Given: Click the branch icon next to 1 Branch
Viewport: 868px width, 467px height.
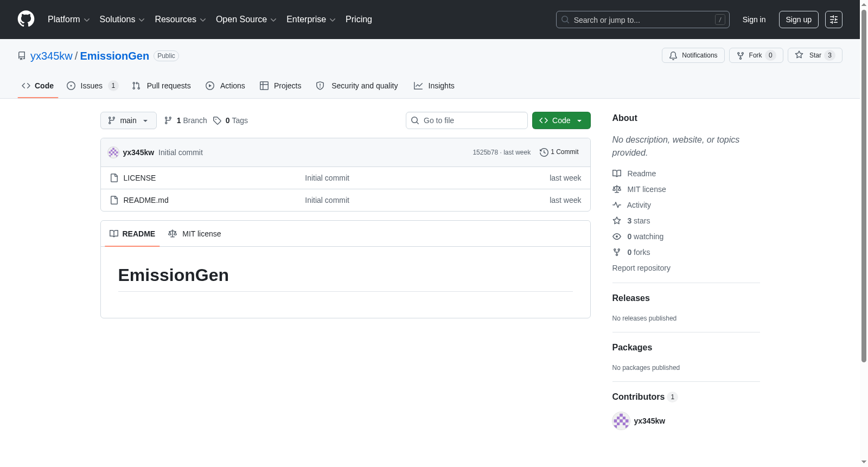Looking at the screenshot, I should pos(168,120).
